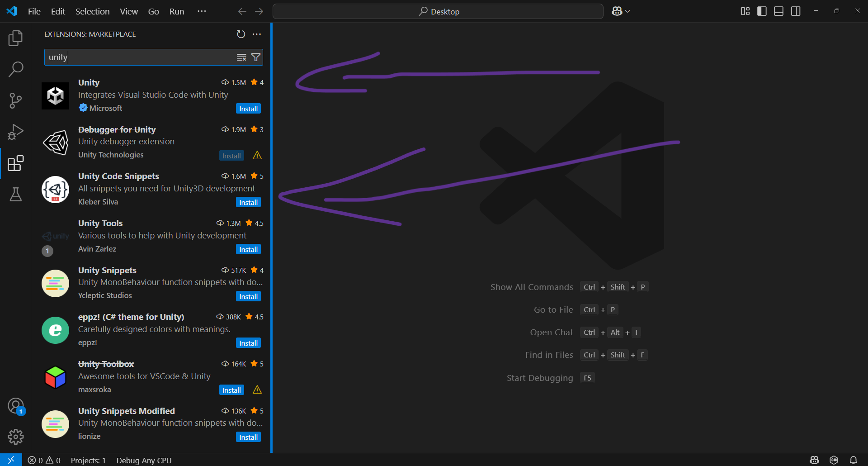This screenshot has height=466, width=868.
Task: Go back with the left arrow
Action: (242, 11)
